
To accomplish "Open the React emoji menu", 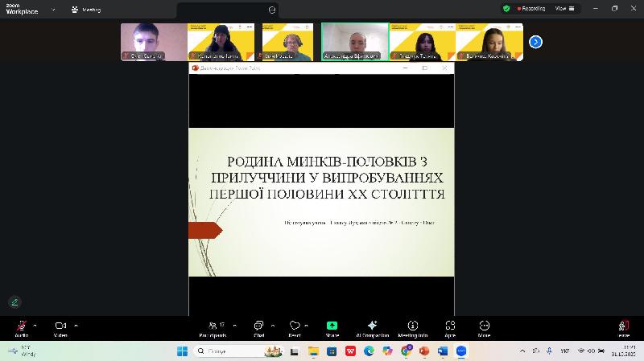I will (x=295, y=326).
